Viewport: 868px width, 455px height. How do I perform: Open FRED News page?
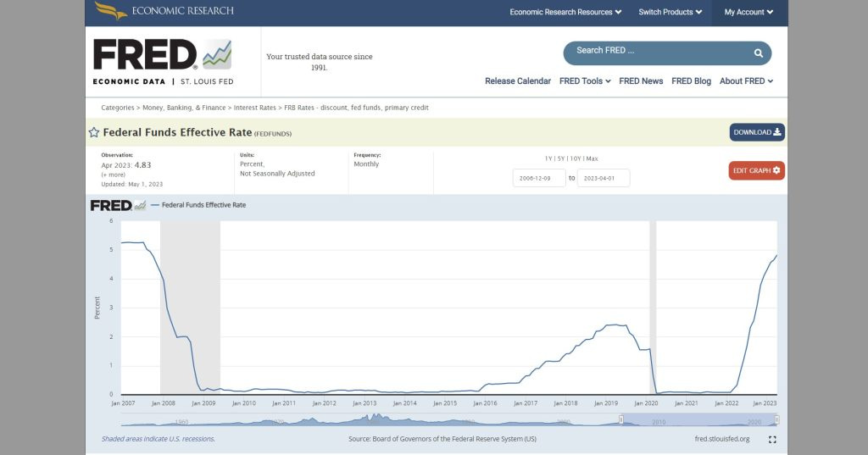point(641,80)
